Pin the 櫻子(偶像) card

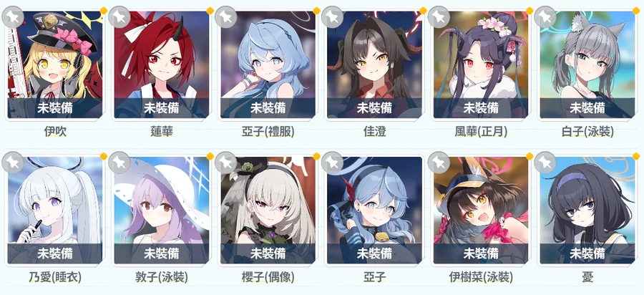pos(225,163)
